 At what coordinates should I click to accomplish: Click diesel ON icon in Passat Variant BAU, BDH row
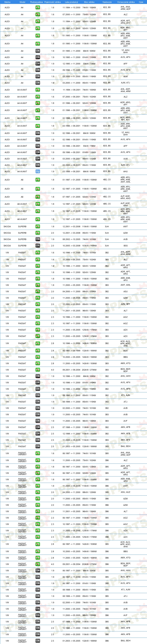38,641
